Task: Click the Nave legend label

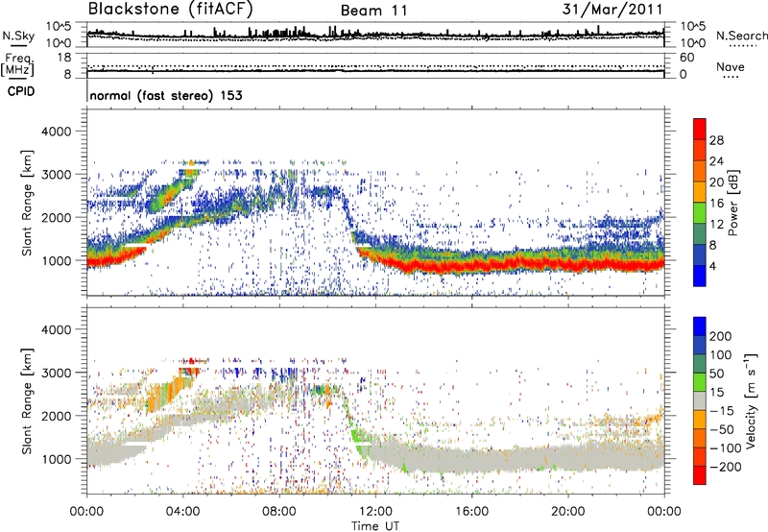Action: tap(731, 66)
